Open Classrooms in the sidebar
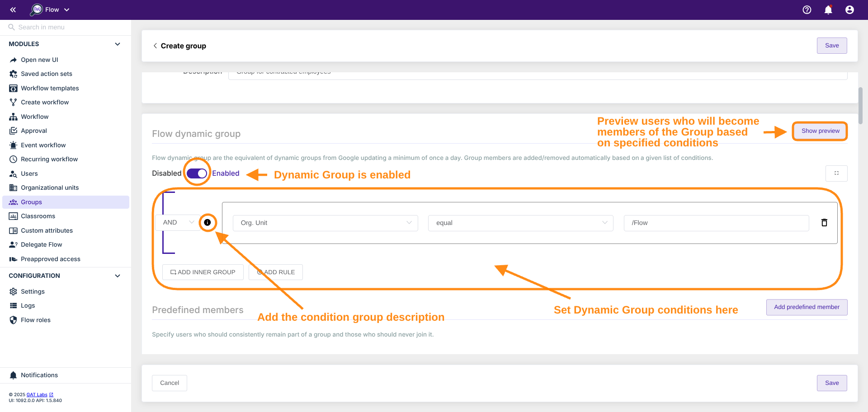Screen dimensions: 868x412 tap(66, 216)
